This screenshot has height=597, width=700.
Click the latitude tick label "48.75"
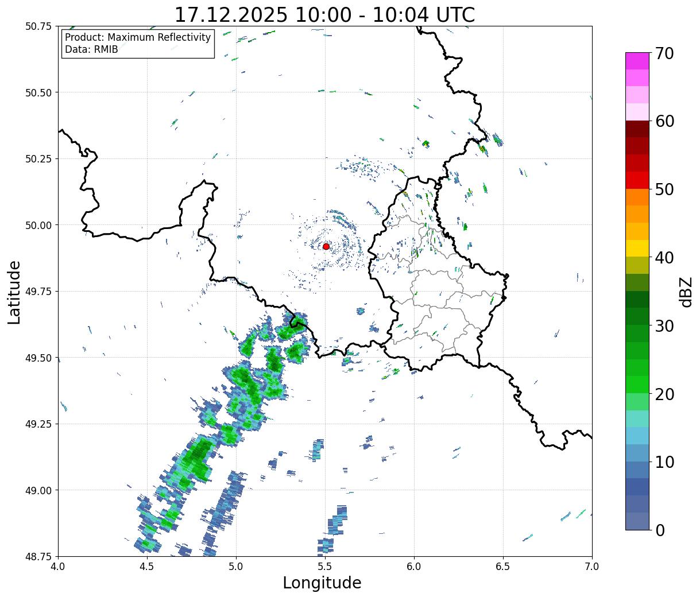coord(38,556)
